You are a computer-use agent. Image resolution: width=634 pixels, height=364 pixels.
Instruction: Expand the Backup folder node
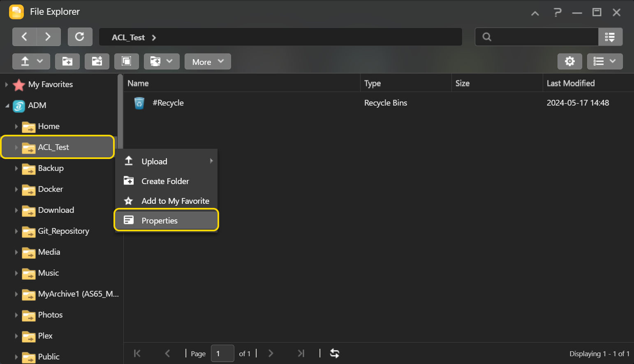tap(16, 168)
